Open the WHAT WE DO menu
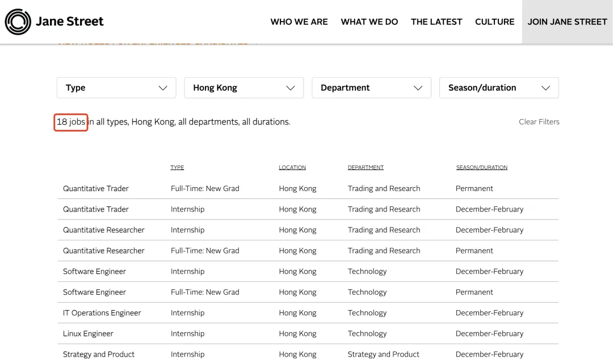This screenshot has width=613, height=364. pos(370,22)
